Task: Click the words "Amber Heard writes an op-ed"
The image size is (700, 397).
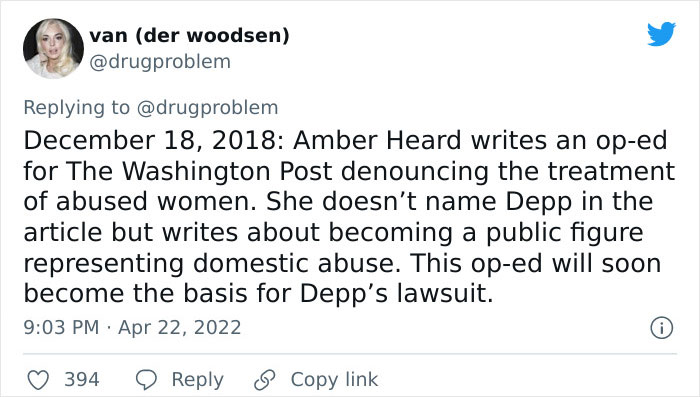Action: click(480, 141)
